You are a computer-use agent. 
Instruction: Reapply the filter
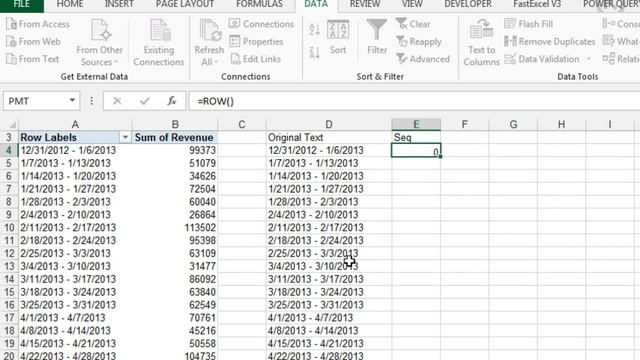point(419,42)
